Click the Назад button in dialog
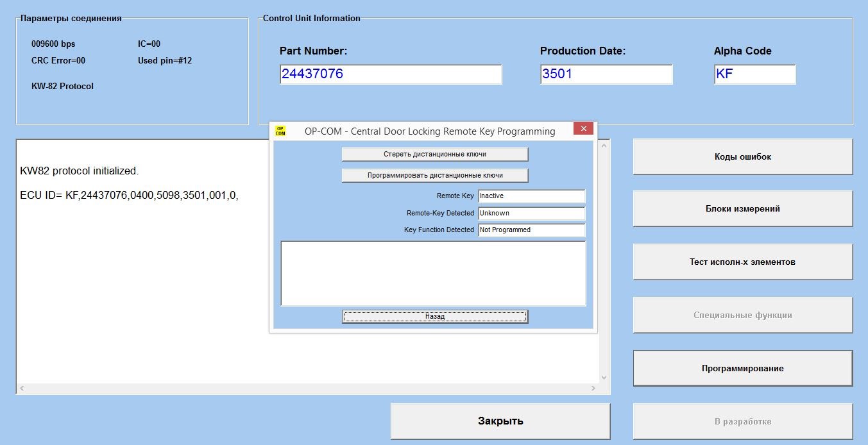Viewport: 868px width, 445px height. tap(435, 316)
